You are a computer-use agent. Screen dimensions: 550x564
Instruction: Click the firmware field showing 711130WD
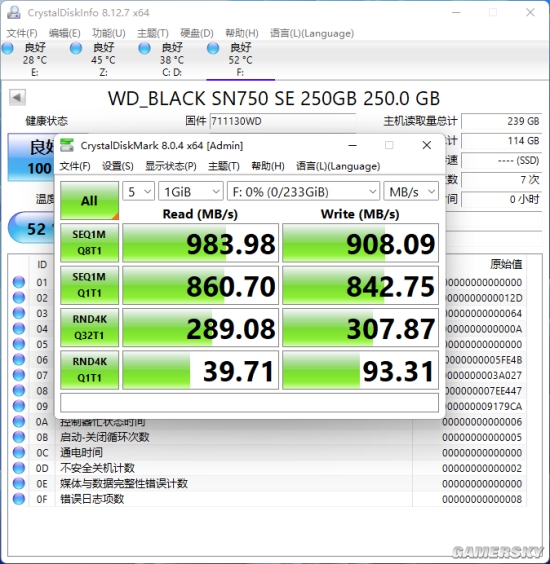coord(283,121)
